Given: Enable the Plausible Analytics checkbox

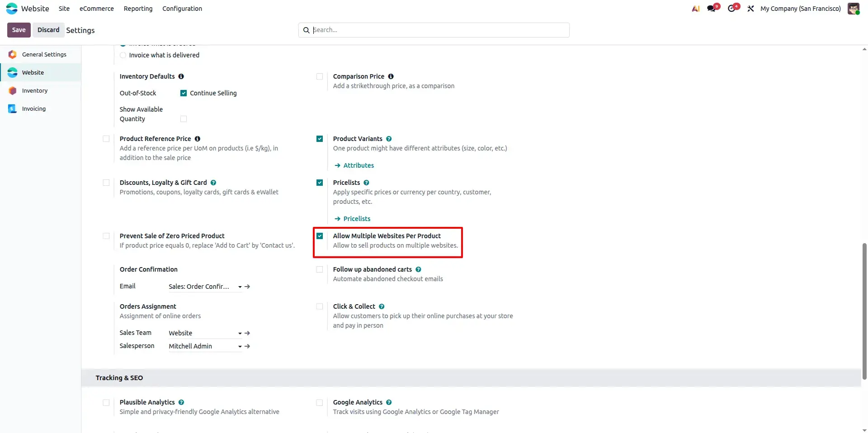Looking at the screenshot, I should pyautogui.click(x=106, y=402).
